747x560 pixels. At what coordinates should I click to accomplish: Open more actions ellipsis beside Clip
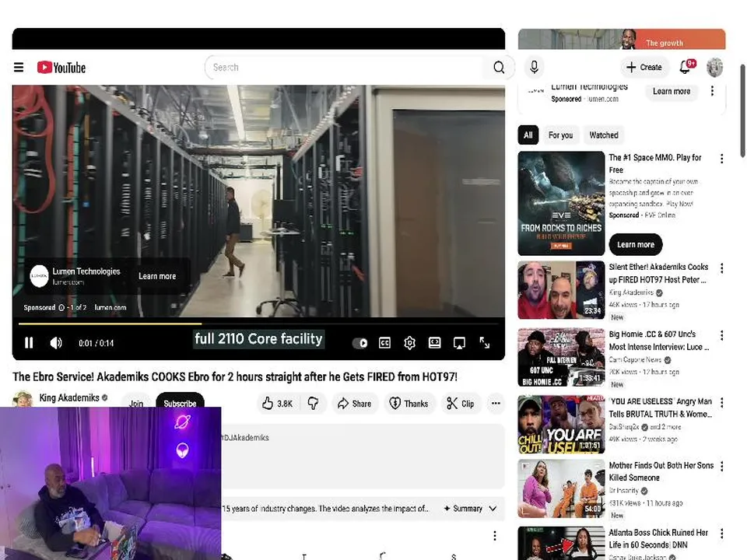click(x=496, y=404)
